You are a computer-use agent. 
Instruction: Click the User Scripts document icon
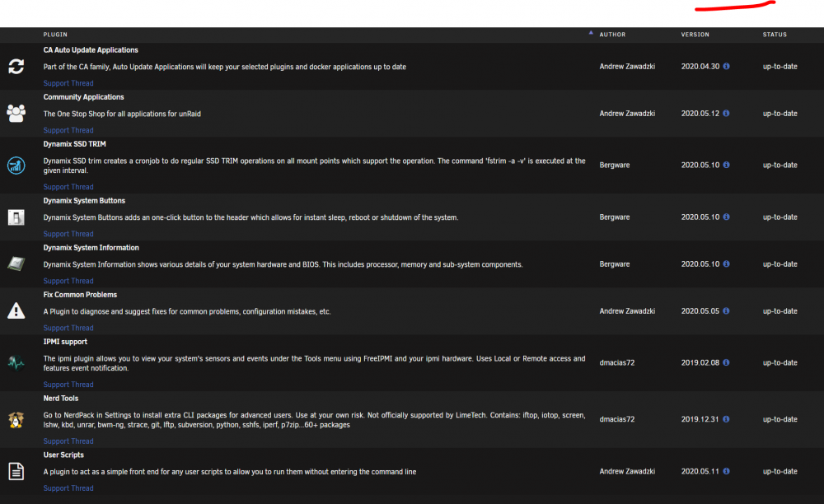16,471
